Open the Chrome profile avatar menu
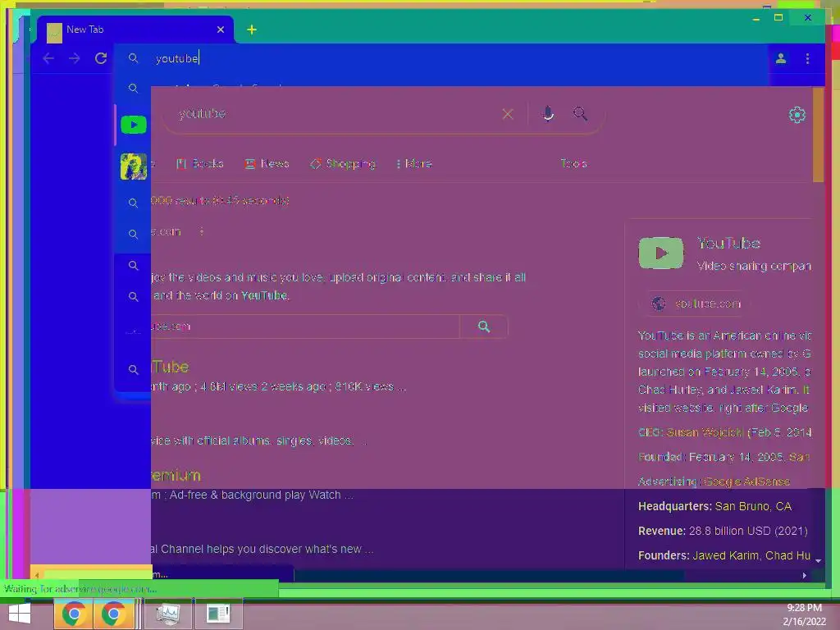 [x=781, y=58]
